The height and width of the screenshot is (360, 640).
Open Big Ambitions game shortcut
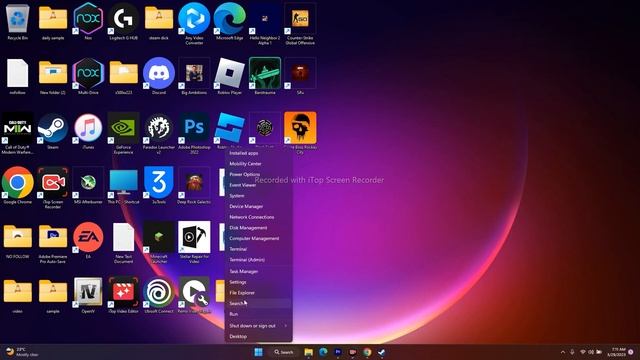(x=194, y=76)
